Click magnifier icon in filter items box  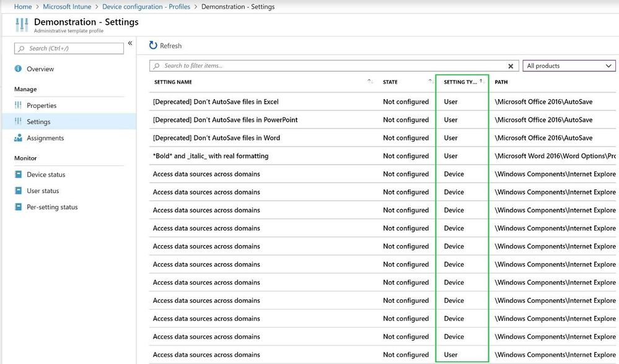[x=157, y=66]
